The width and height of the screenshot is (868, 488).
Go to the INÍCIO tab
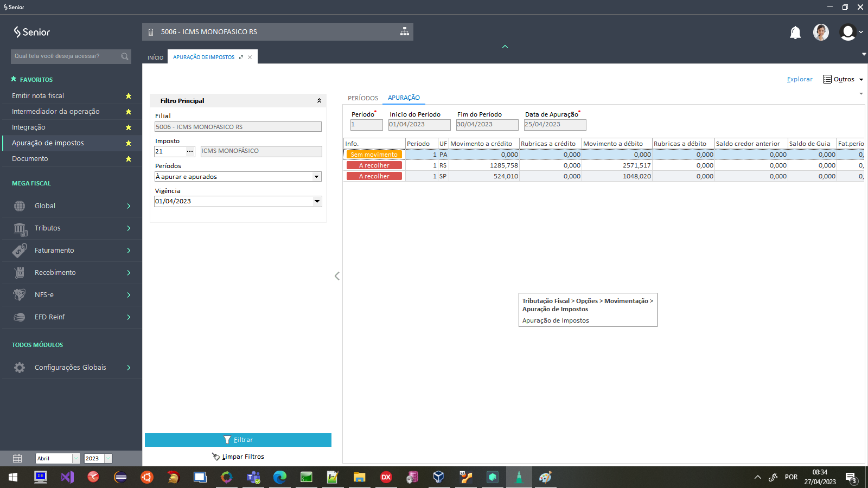tap(155, 57)
